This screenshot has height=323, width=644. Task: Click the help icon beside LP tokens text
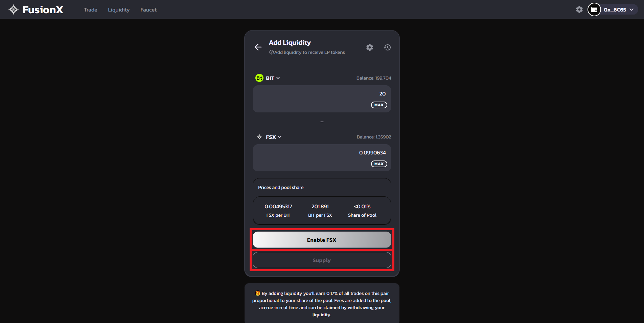pos(271,52)
